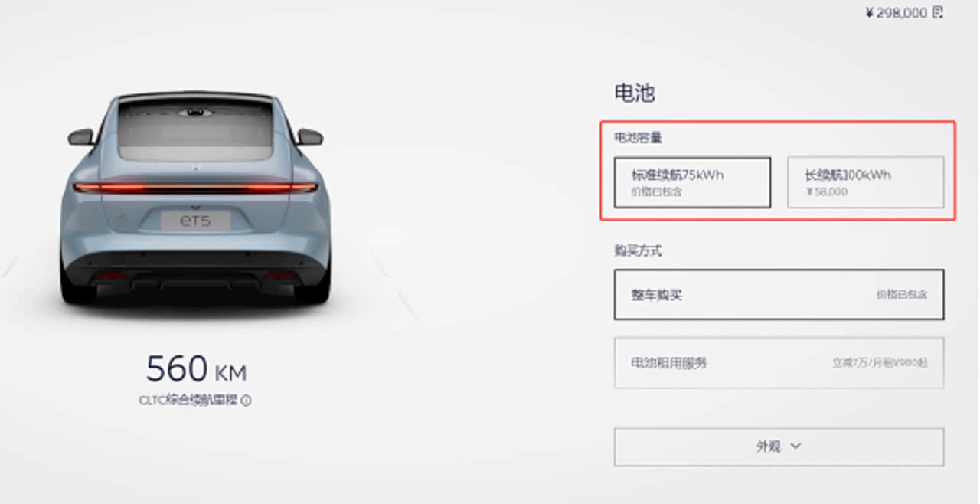Click the eT5 license plate on the car
Image resolution: width=980 pixels, height=504 pixels.
[196, 221]
